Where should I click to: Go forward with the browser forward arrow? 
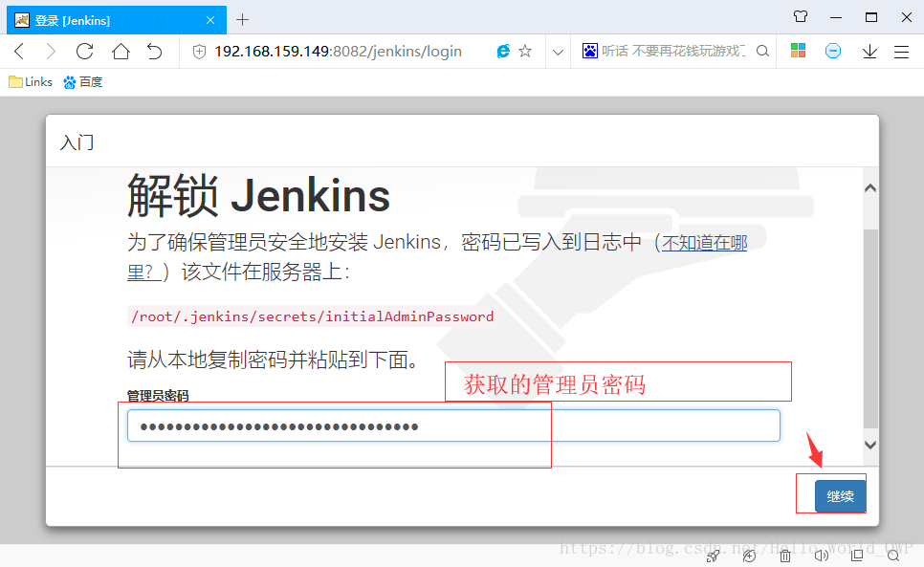pos(51,52)
